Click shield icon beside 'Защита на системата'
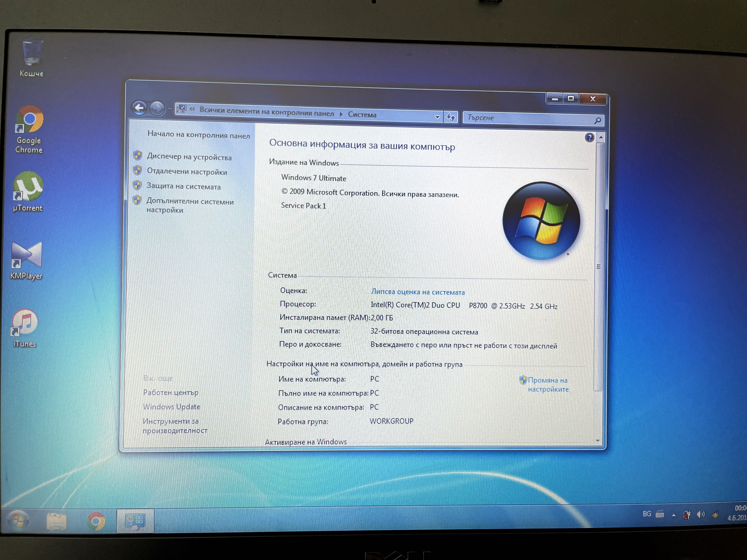This screenshot has height=560, width=747. point(137,185)
